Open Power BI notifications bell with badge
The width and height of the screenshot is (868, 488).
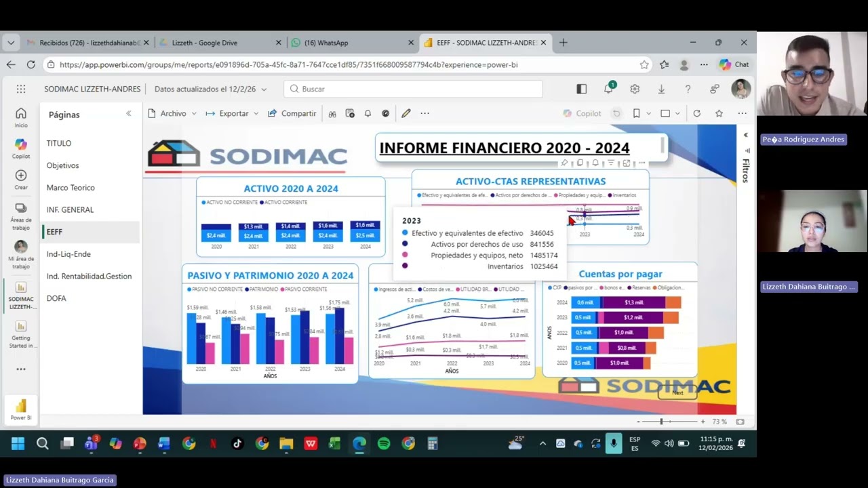pos(608,89)
